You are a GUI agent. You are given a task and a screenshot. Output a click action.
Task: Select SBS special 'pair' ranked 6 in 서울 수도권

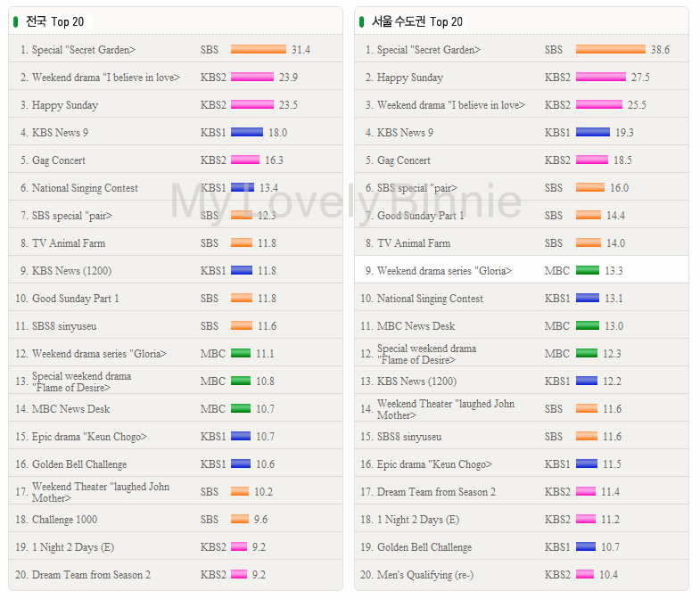pos(417,188)
